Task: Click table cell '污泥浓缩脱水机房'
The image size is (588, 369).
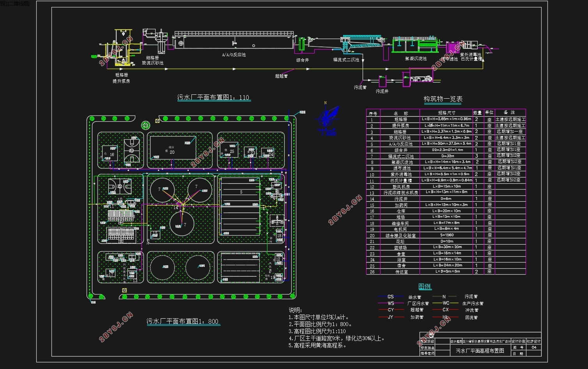Action: tap(400, 193)
